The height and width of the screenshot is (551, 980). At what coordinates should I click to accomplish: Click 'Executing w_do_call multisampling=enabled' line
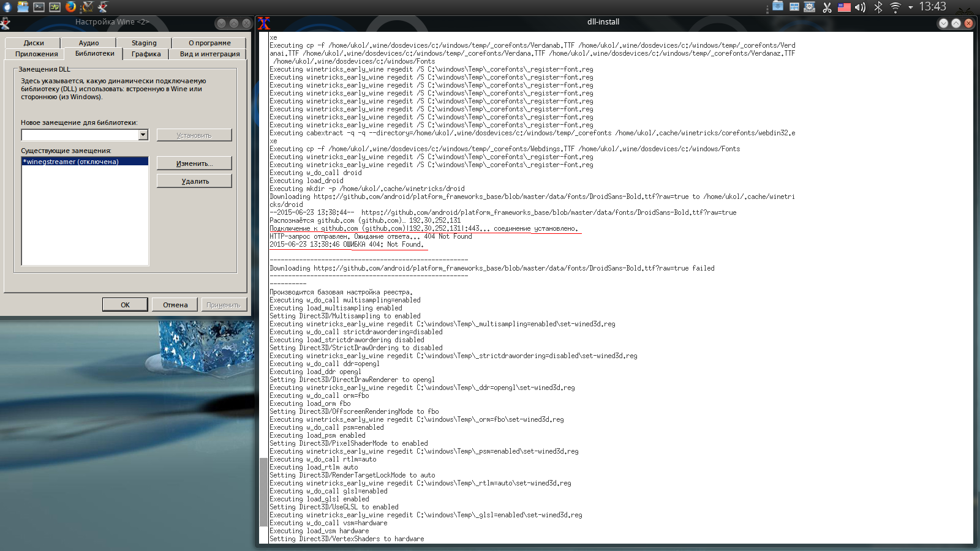(345, 300)
